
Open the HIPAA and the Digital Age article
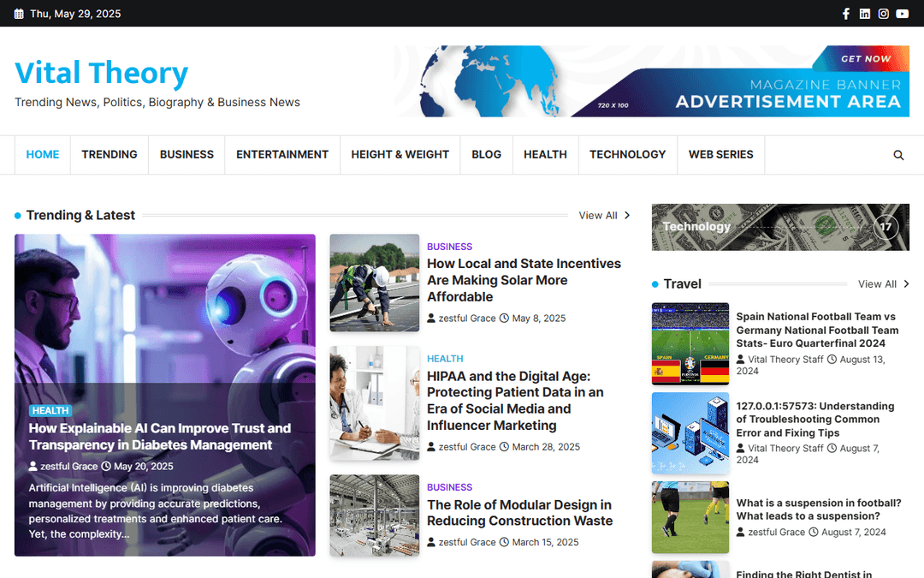515,401
